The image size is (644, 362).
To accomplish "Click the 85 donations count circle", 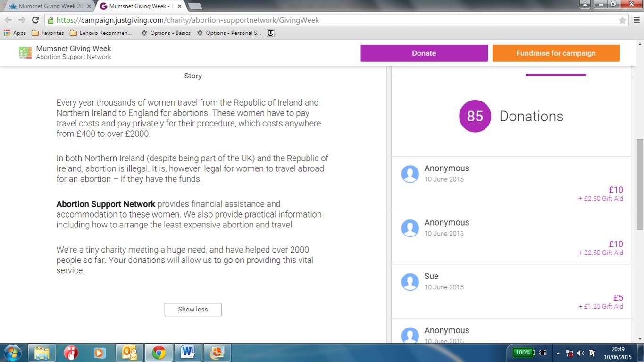I will tap(475, 116).
